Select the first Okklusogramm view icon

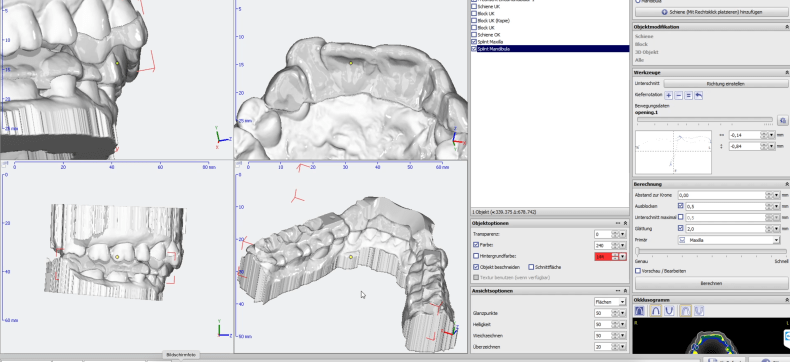639,312
